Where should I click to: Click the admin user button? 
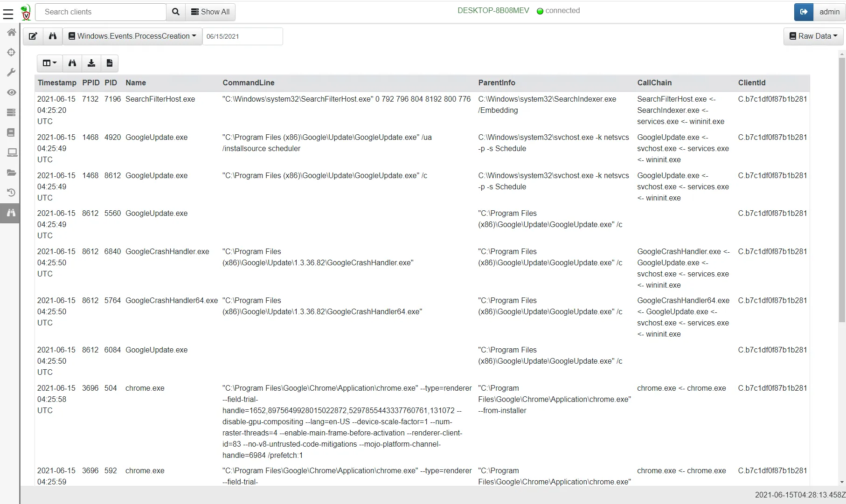(x=829, y=12)
